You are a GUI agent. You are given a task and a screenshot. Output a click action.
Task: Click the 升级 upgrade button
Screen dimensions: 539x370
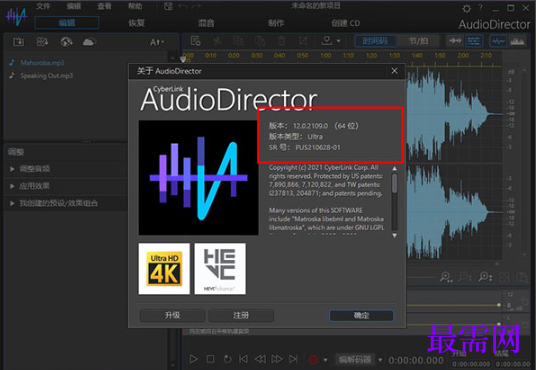pos(172,315)
